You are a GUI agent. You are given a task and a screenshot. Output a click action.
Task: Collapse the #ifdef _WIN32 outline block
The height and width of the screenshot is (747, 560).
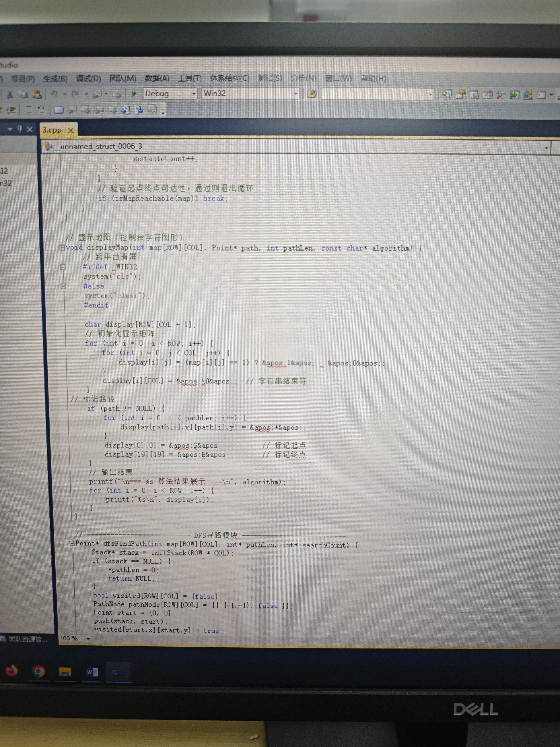63,267
